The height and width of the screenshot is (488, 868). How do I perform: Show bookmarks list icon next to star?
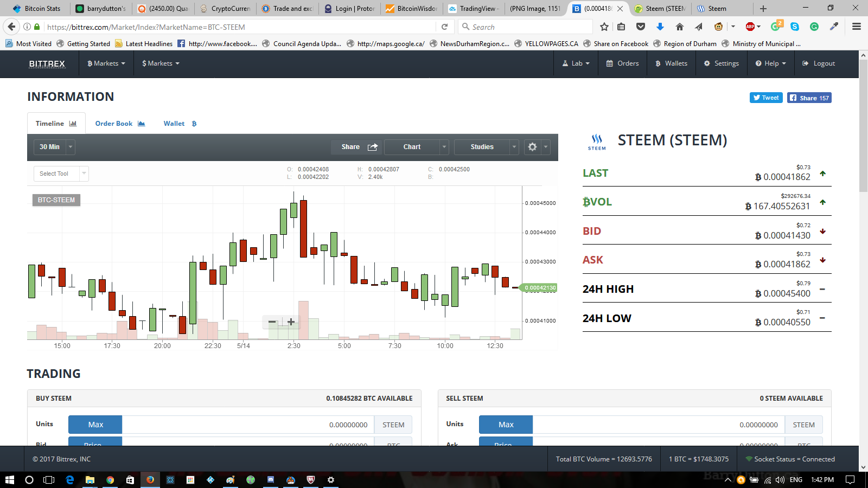[x=622, y=27]
